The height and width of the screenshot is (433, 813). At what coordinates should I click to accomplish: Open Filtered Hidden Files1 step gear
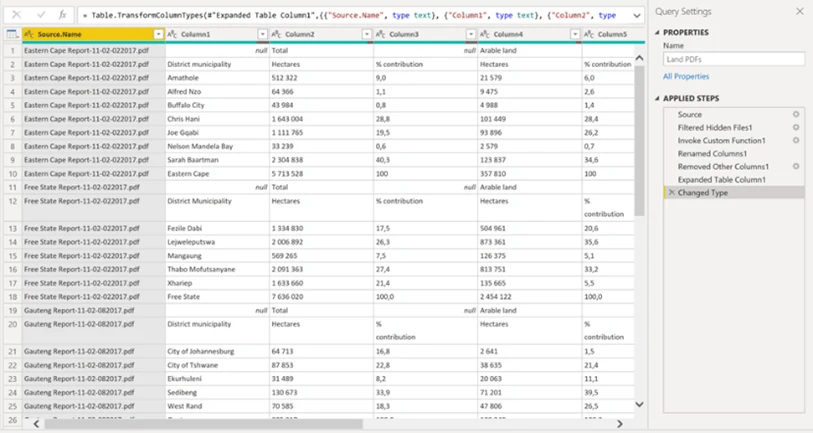click(796, 127)
